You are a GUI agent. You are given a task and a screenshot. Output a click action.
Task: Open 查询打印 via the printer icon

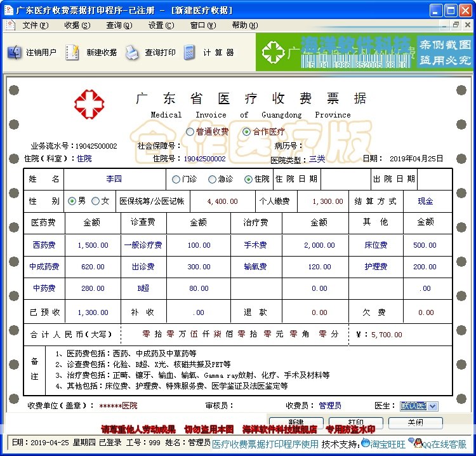pyautogui.click(x=131, y=53)
